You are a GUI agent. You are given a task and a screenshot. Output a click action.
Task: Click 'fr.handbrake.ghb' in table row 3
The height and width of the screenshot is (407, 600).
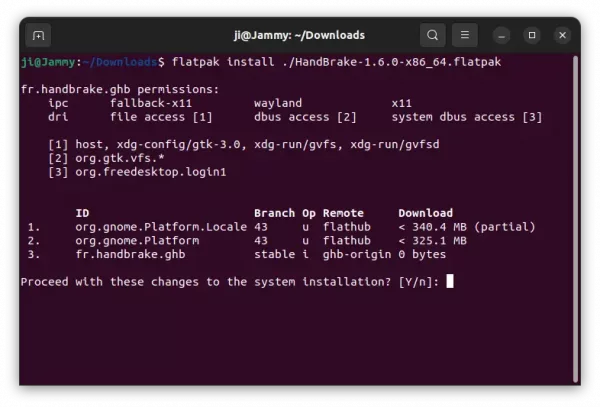[130, 254]
